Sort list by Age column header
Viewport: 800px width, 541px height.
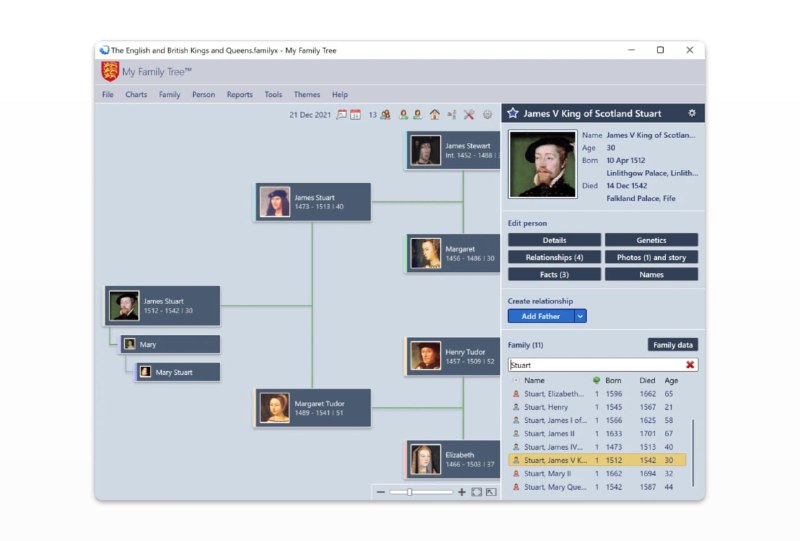point(671,380)
